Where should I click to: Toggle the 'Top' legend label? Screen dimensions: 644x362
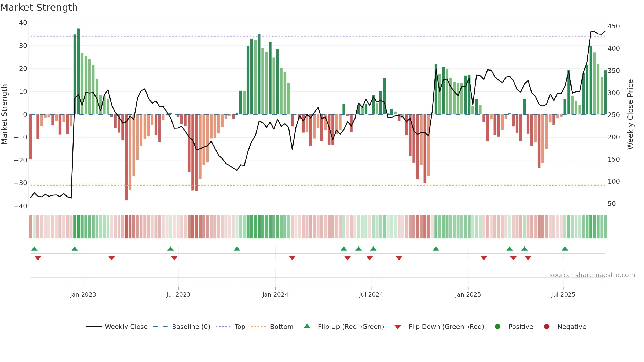pyautogui.click(x=240, y=327)
